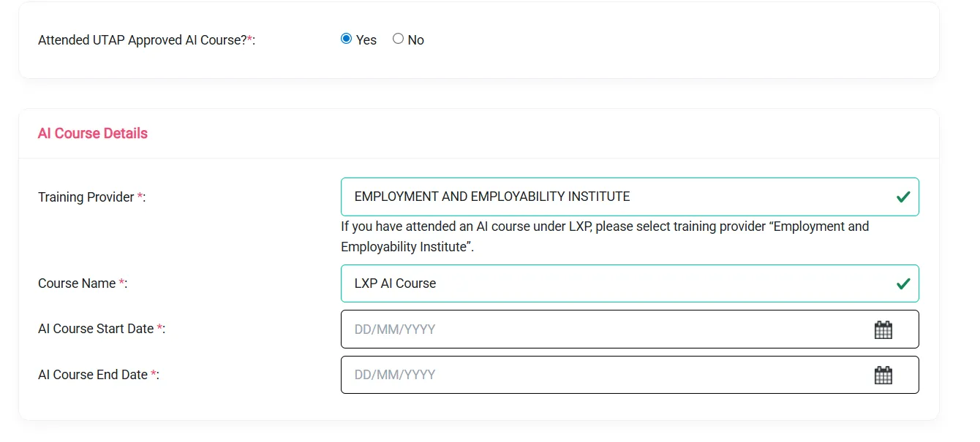Click the Course Name field
Screen dimensions: 980x442
point(630,283)
